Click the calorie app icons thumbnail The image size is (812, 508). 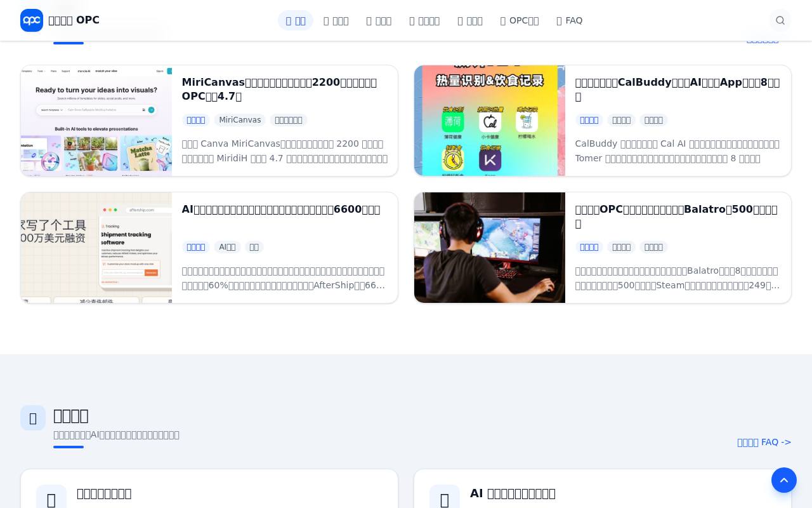490,121
